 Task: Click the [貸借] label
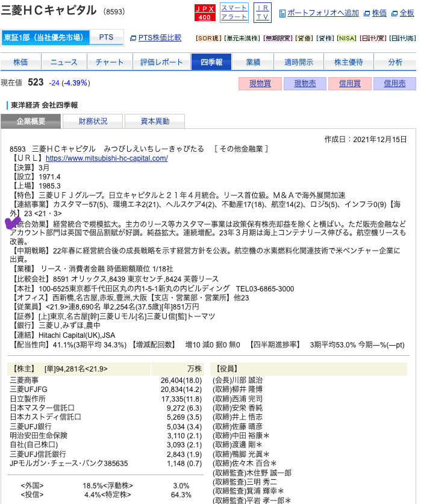[304, 39]
